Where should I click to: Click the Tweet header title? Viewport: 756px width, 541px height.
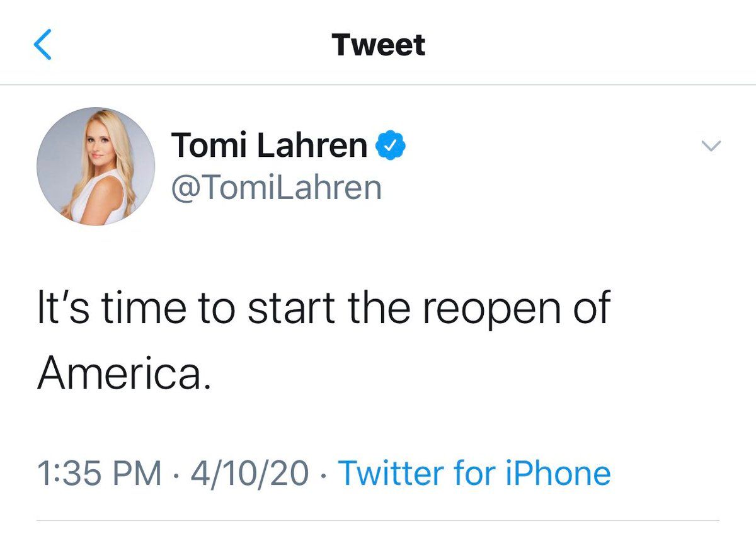pos(379,45)
